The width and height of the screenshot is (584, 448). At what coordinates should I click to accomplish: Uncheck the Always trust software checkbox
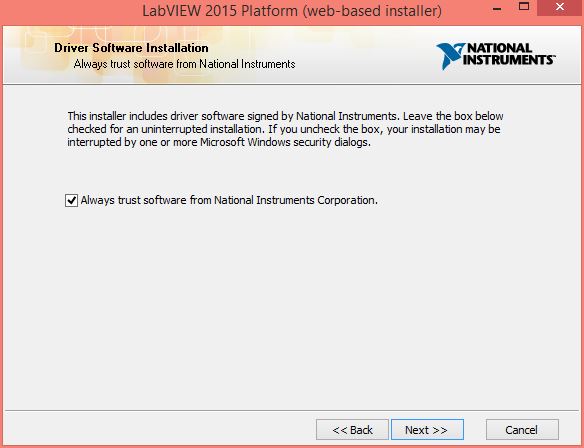coord(71,200)
